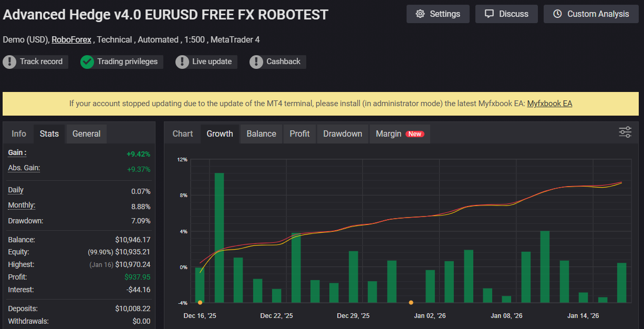Follow the Myfxbook EA download link
Image resolution: width=644 pixels, height=329 pixels.
click(x=549, y=104)
